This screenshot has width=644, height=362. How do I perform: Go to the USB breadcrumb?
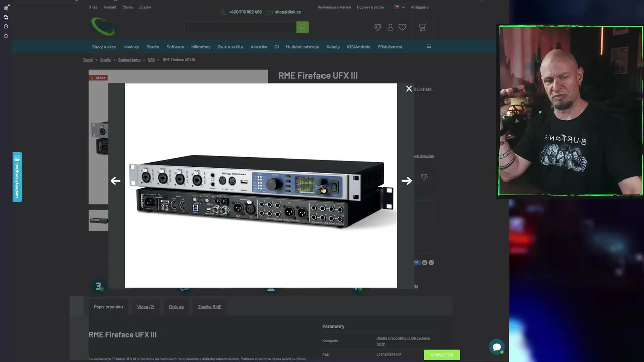click(x=151, y=60)
